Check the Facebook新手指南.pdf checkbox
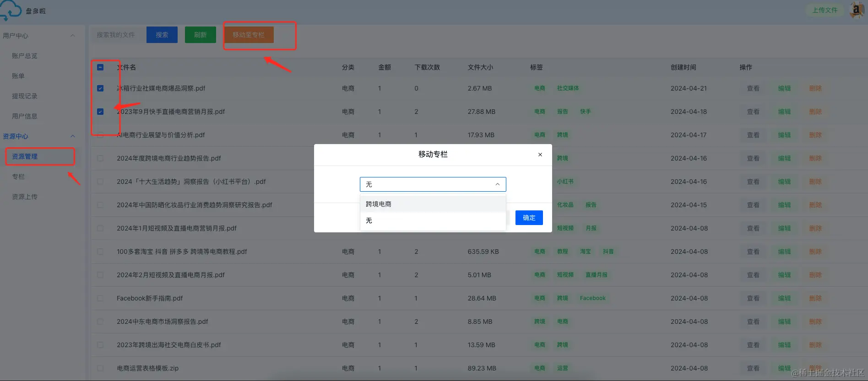The image size is (868, 381). (100, 298)
